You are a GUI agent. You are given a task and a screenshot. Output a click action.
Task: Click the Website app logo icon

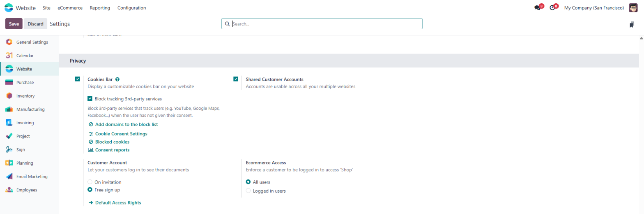pyautogui.click(x=9, y=8)
